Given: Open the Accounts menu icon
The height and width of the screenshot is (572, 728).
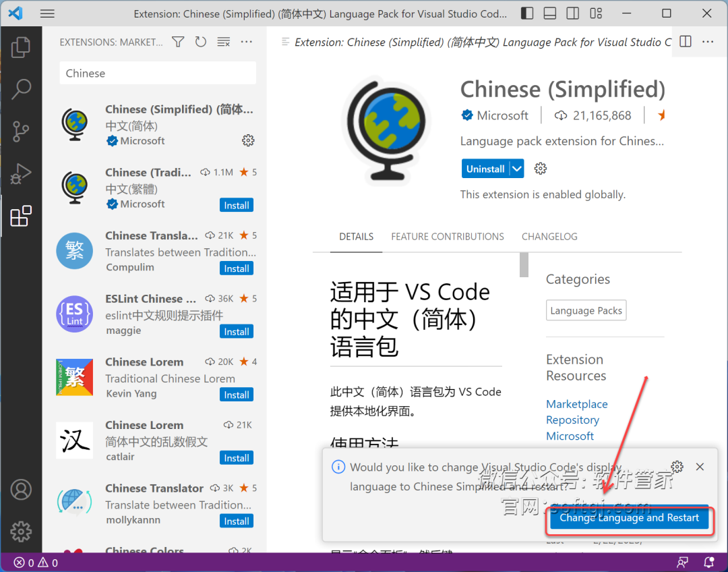Looking at the screenshot, I should coord(21,490).
